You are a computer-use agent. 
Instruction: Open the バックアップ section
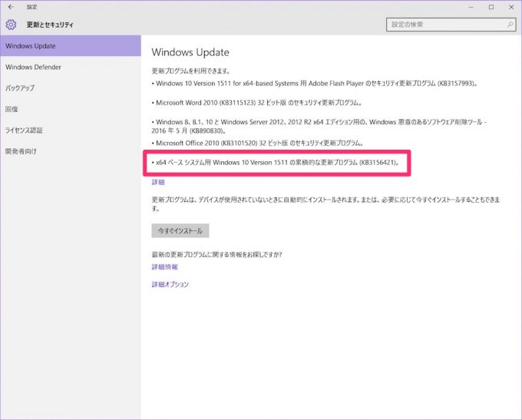(71, 88)
